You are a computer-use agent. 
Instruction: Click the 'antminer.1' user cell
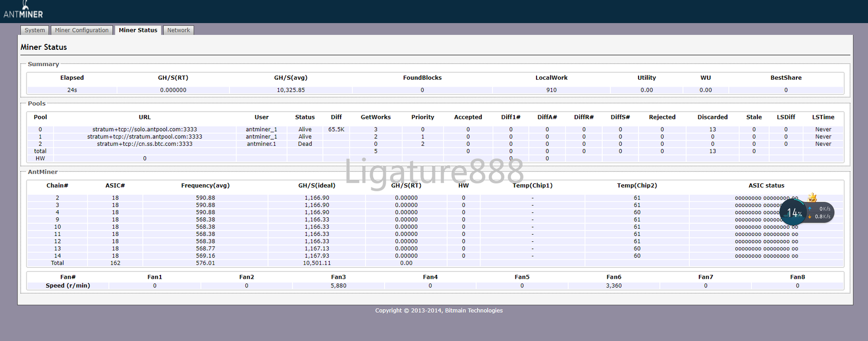coord(261,144)
